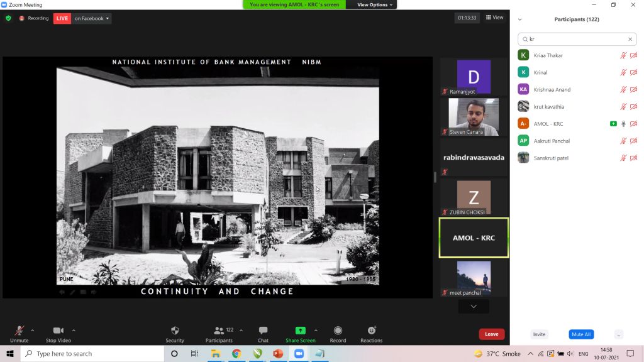
Task: Open the participants panel more options (...)
Action: click(619, 334)
